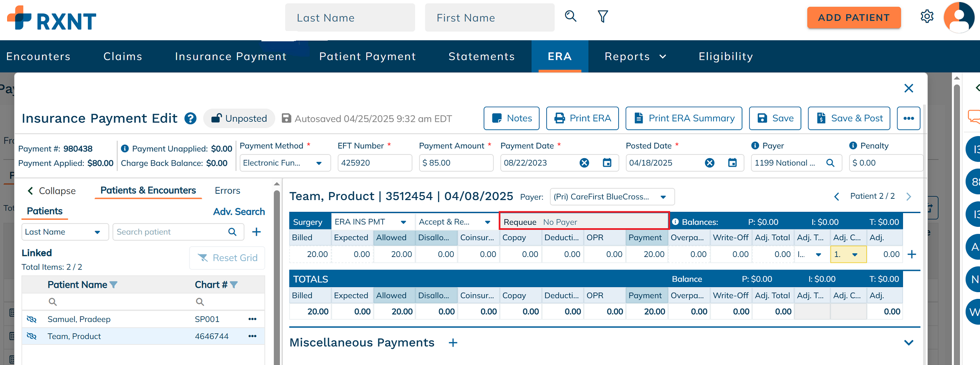This screenshot has width=980, height=365.
Task: Click the Adv. Search link
Action: [x=239, y=212]
